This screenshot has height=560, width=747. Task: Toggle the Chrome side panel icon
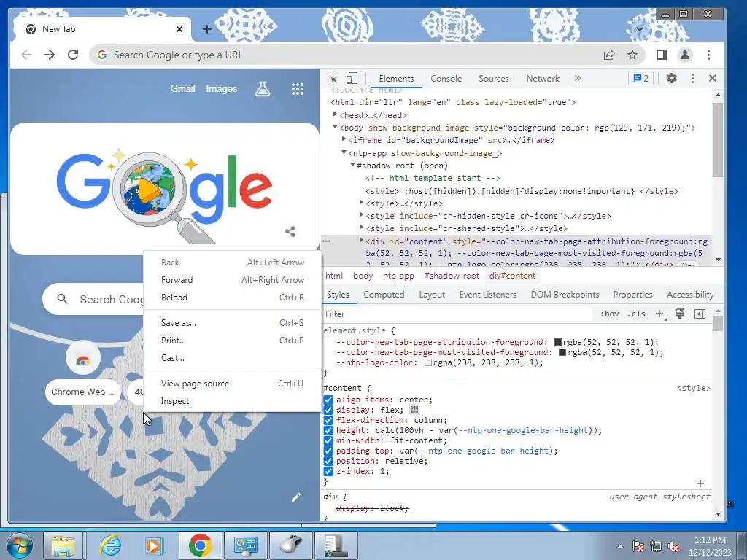tap(661, 55)
